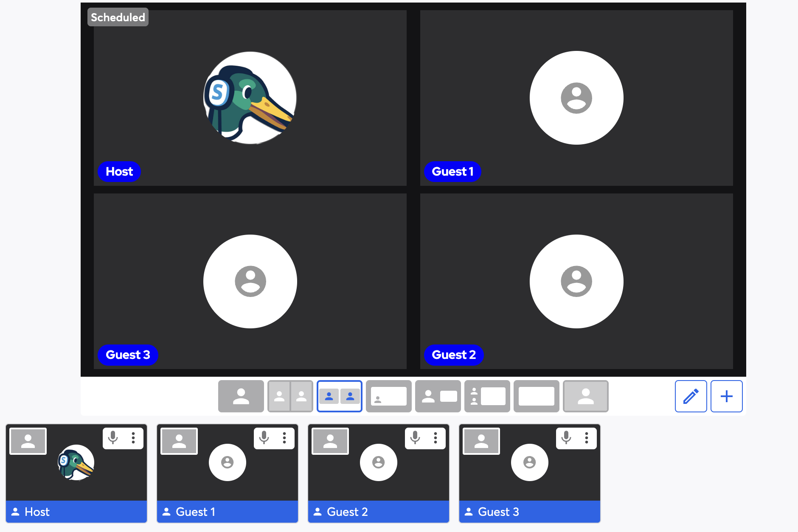798x532 pixels.
Task: Select the stacked guests with screen layout
Action: 487,396
